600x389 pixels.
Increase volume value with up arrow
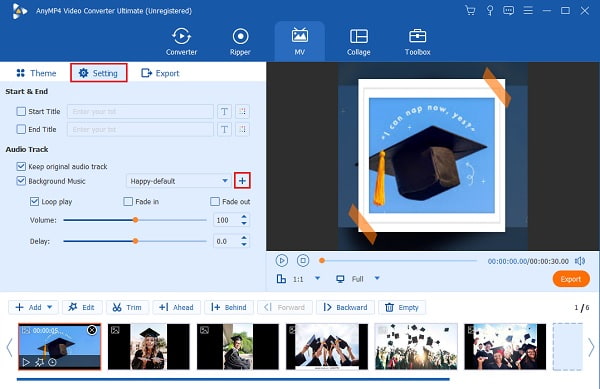pyautogui.click(x=244, y=217)
